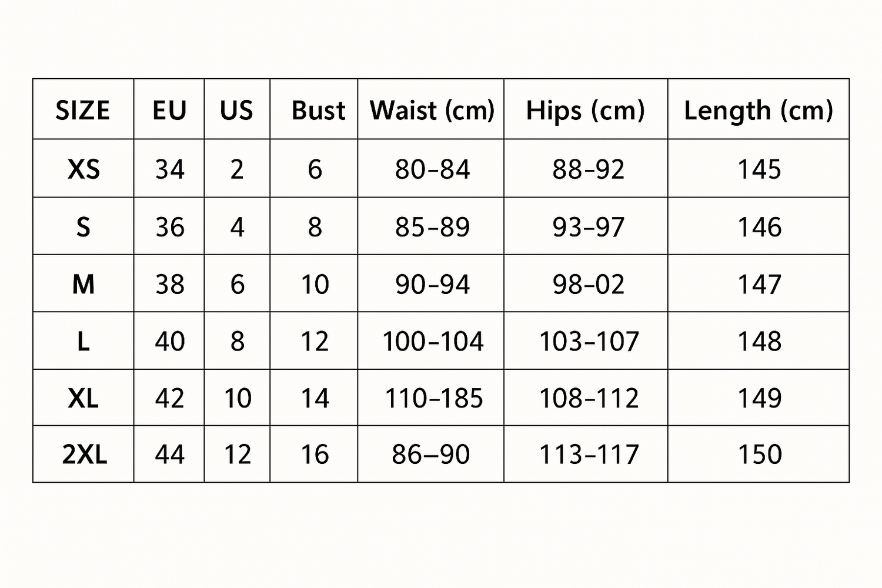Image resolution: width=882 pixels, height=588 pixels.
Task: Click the length value 145
Action: coord(759,169)
